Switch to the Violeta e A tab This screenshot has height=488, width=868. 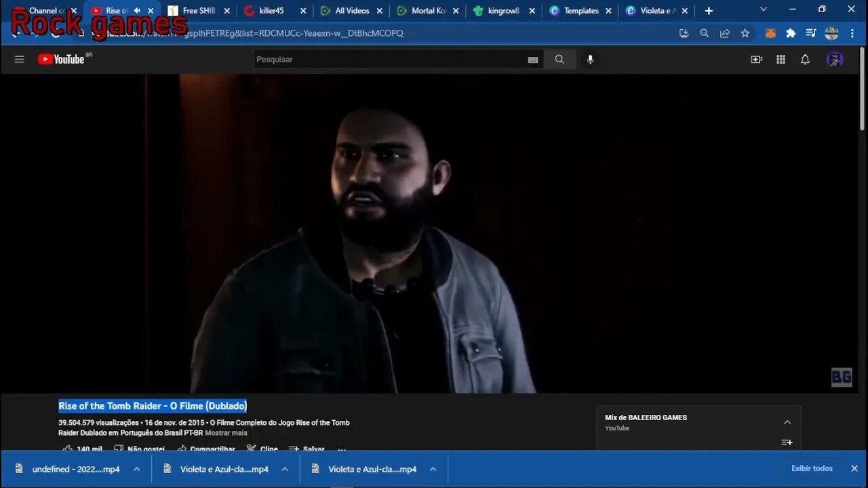tap(656, 11)
